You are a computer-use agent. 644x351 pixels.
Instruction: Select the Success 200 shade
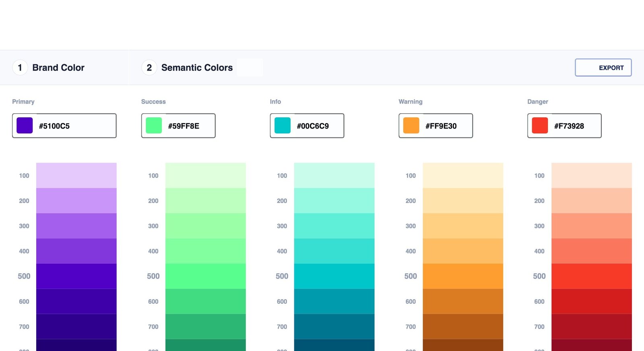[206, 201]
